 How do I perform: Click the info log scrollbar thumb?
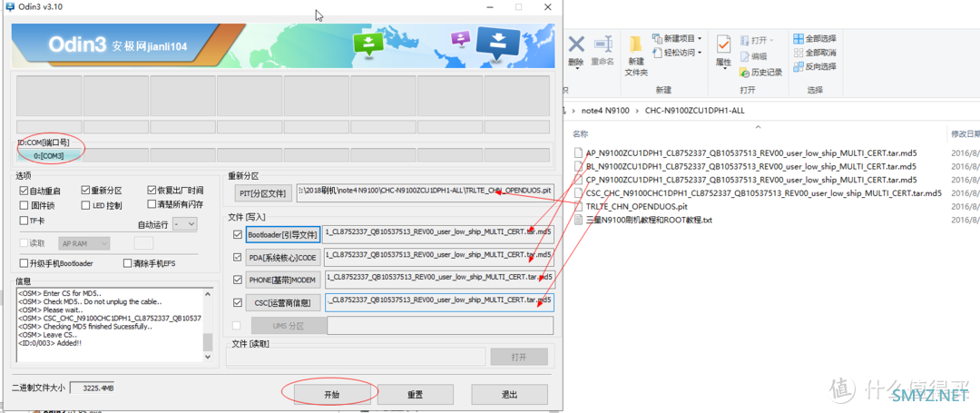click(x=208, y=342)
